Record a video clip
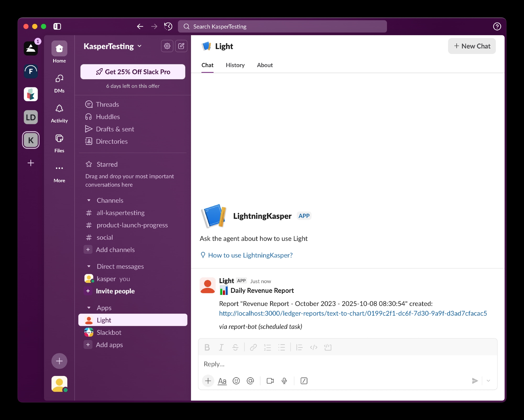 [270, 381]
